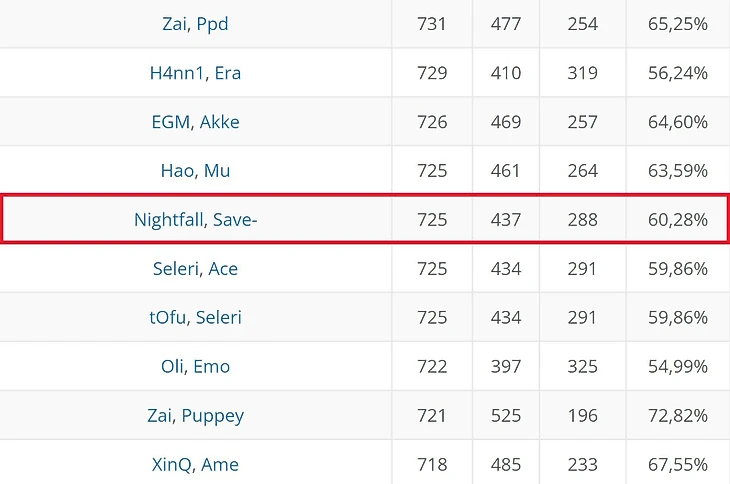The width and height of the screenshot is (730, 484).
Task: Click the 56,24% percentage cell
Action: click(x=678, y=73)
